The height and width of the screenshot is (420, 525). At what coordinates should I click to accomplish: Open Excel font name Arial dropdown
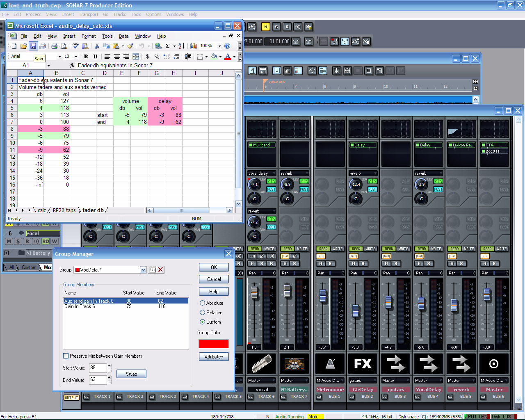point(59,57)
